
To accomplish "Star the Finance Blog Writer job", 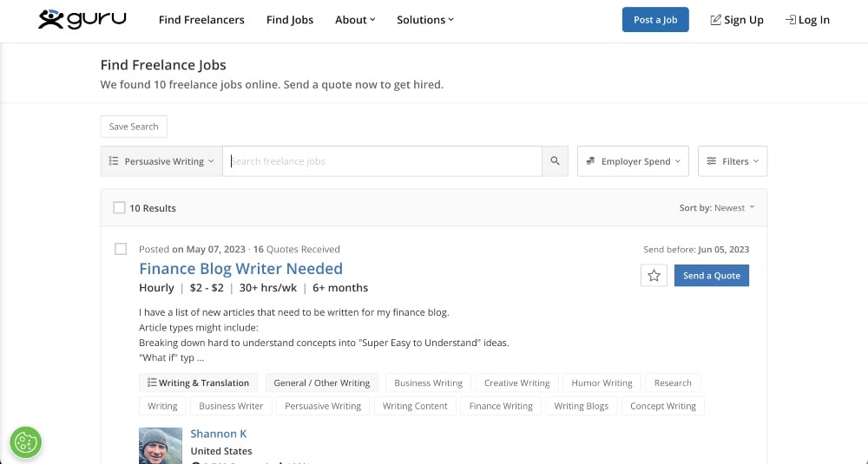I will [x=654, y=276].
